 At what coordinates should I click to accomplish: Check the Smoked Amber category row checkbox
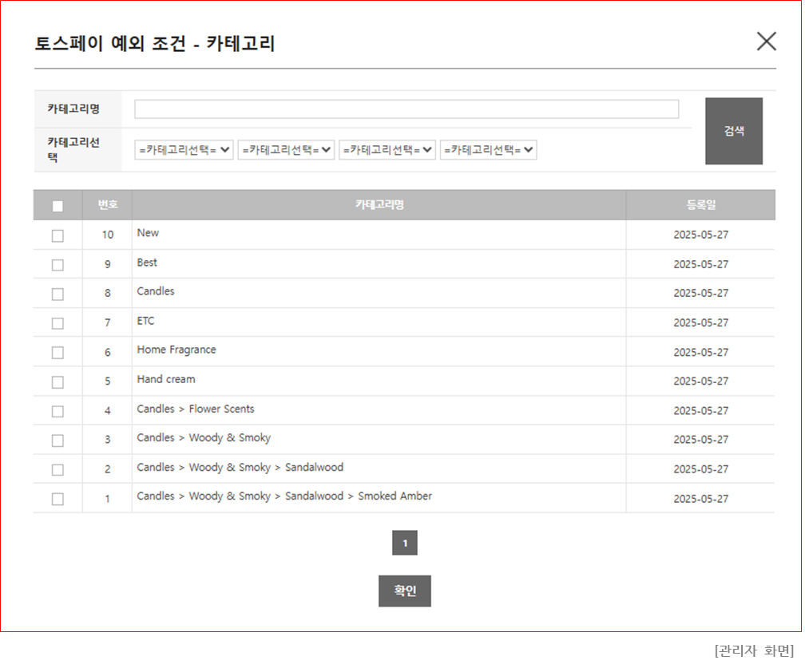pos(57,499)
